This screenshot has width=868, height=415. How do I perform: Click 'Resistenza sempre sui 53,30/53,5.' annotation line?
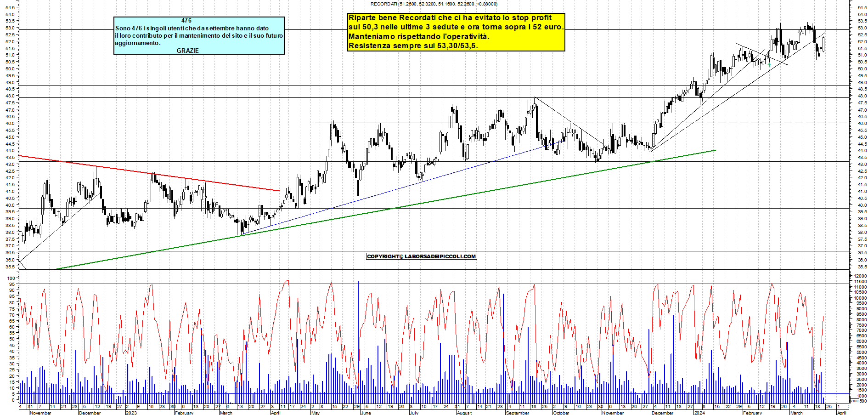(x=413, y=45)
